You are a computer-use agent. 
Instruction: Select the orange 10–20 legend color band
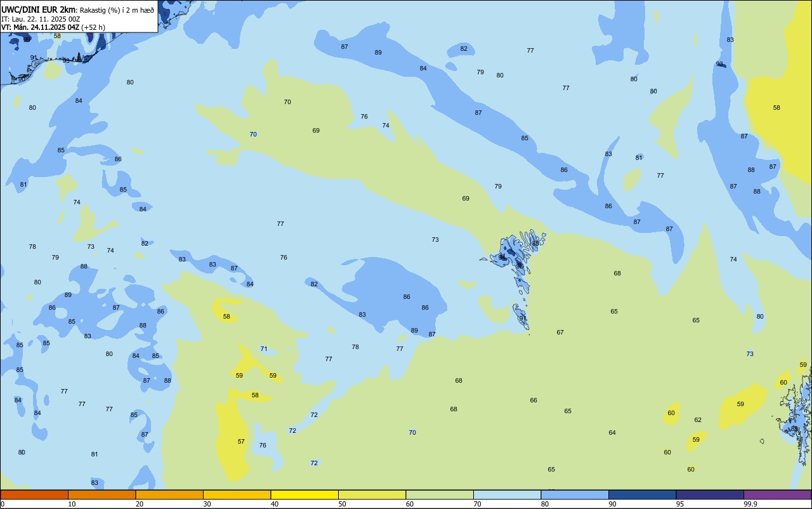pos(101,494)
